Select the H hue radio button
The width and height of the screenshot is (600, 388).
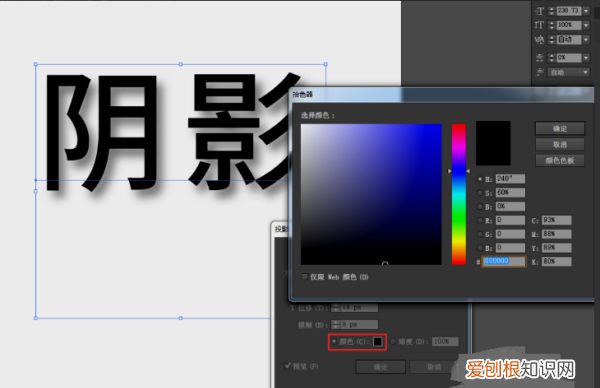point(480,179)
